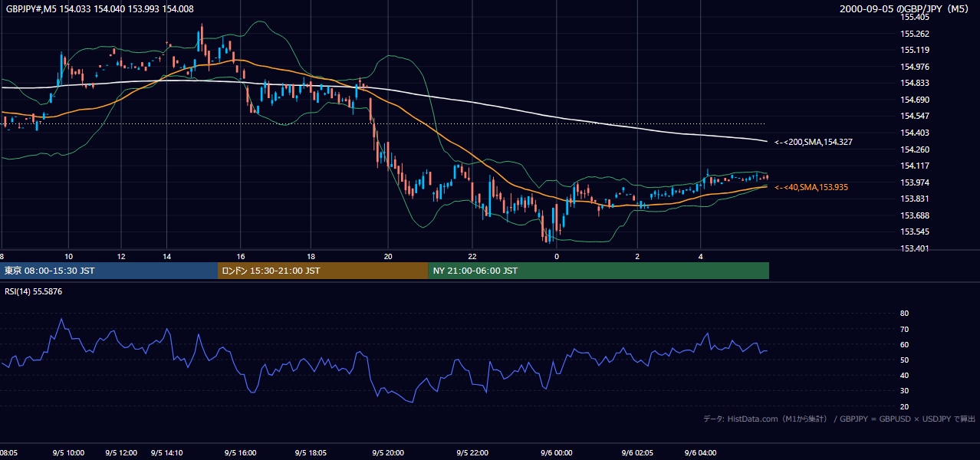
Task: Click hour 14 label under the price chart
Action: click(x=167, y=256)
